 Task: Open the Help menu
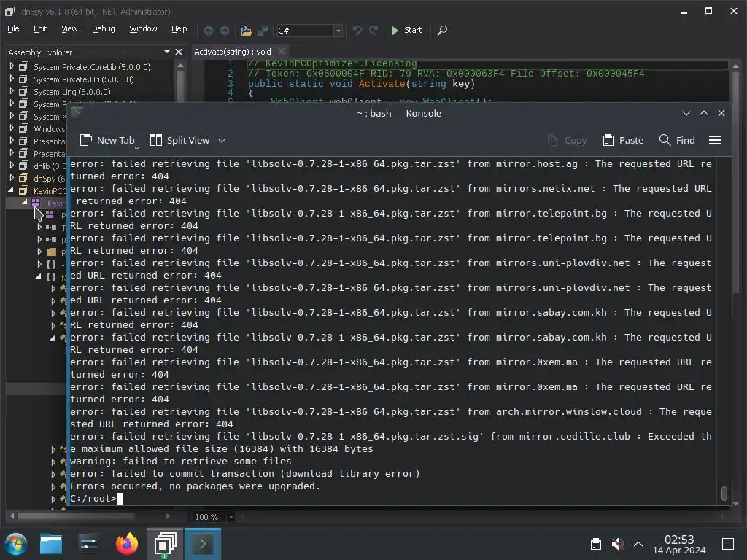tap(179, 28)
